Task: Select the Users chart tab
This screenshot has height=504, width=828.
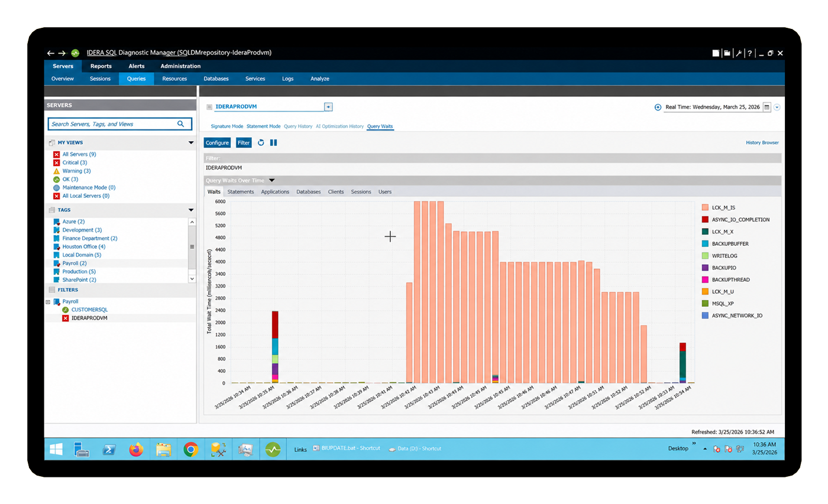Action: (x=385, y=192)
